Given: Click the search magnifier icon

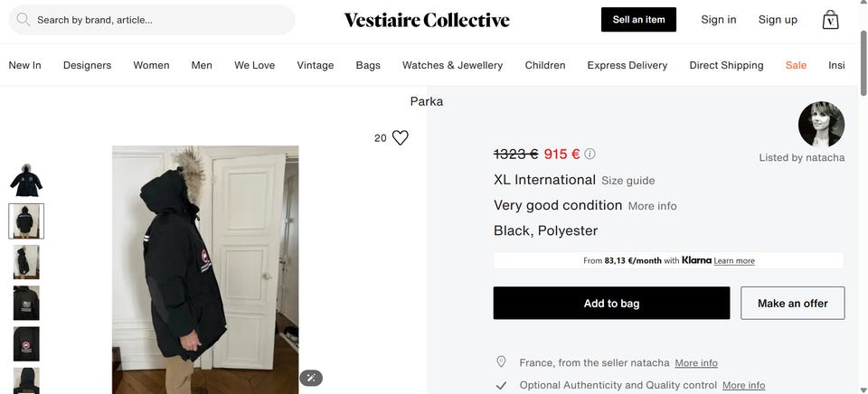Looking at the screenshot, I should 24,19.
